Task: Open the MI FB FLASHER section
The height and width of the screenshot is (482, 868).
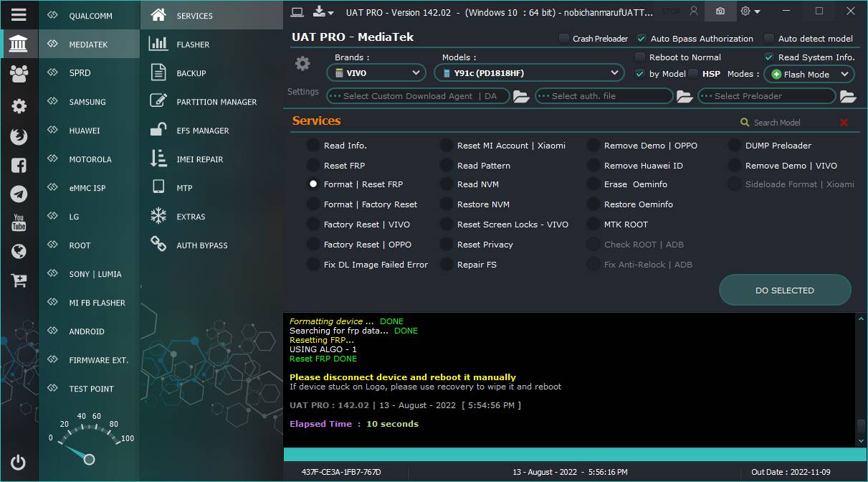Action: [90, 303]
